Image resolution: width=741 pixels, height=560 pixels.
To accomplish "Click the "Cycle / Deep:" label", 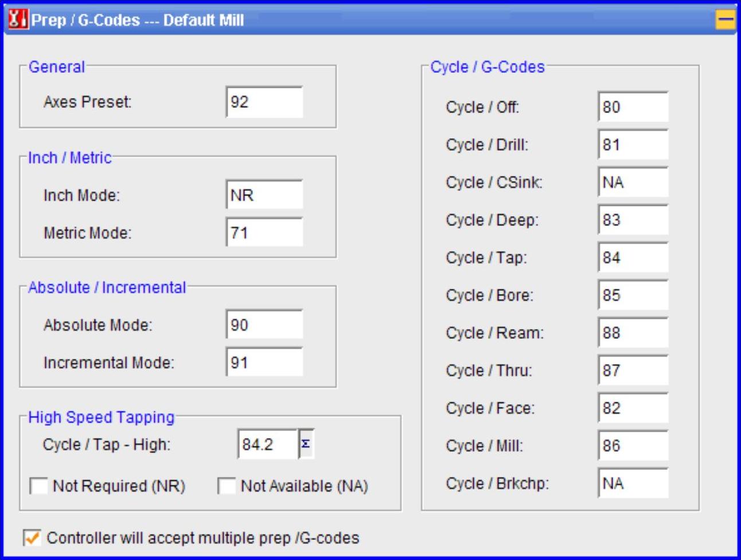I will click(492, 220).
